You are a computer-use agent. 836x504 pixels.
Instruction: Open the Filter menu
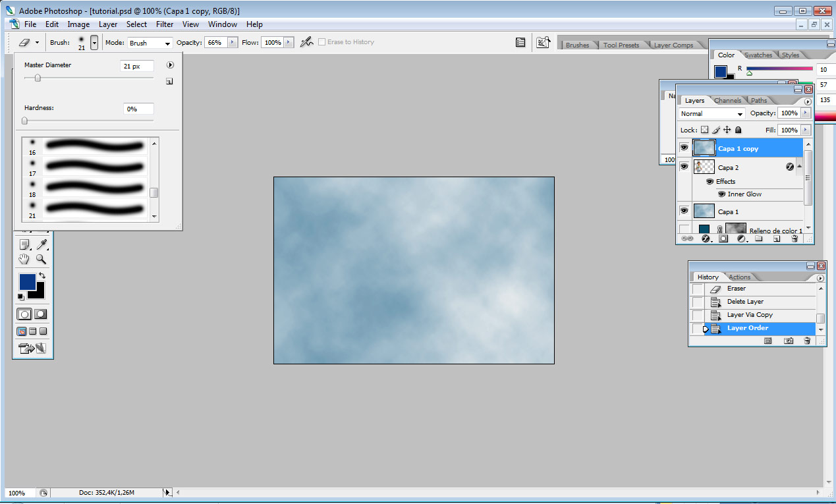click(x=165, y=24)
